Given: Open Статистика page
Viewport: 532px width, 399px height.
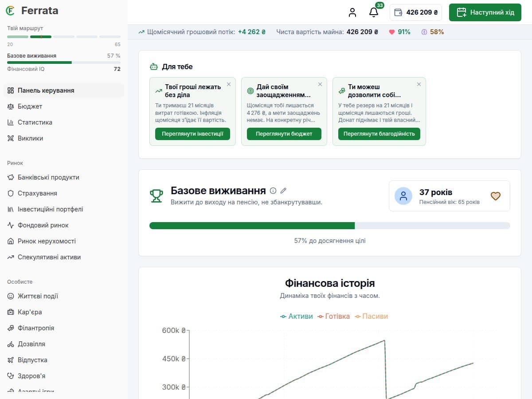Looking at the screenshot, I should pyautogui.click(x=64, y=122).
